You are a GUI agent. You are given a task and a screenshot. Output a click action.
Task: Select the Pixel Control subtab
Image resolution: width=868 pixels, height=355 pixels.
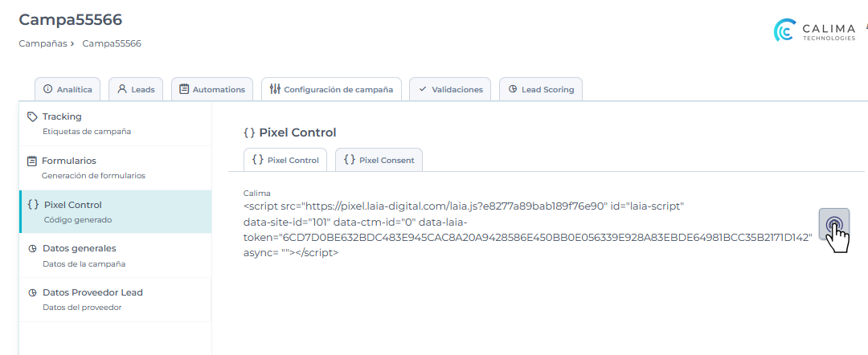click(285, 160)
